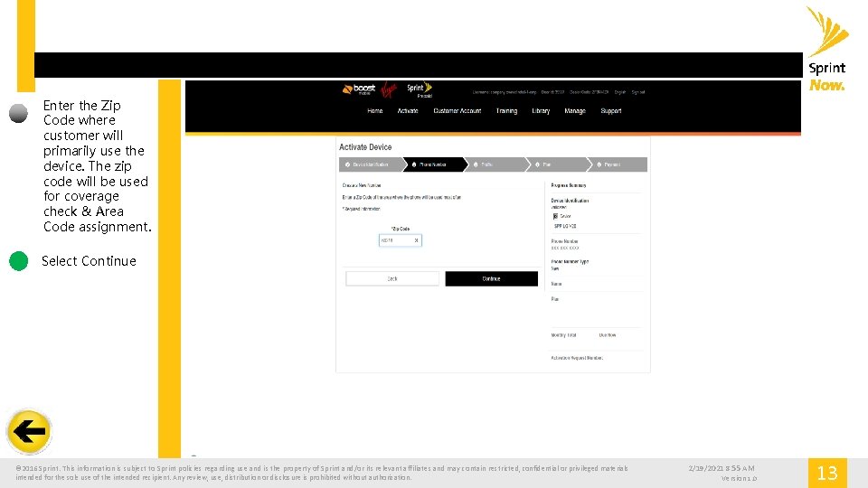
Task: Click the 'Phone Number Type' label
Action: pos(570,262)
